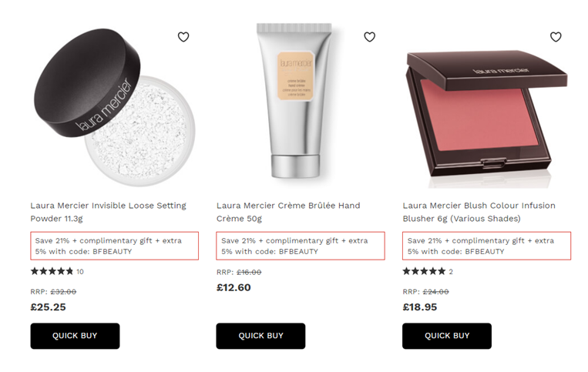Quick buy the Blush Colour Infusion Blusher
This screenshot has width=588, height=372.
coord(447,336)
